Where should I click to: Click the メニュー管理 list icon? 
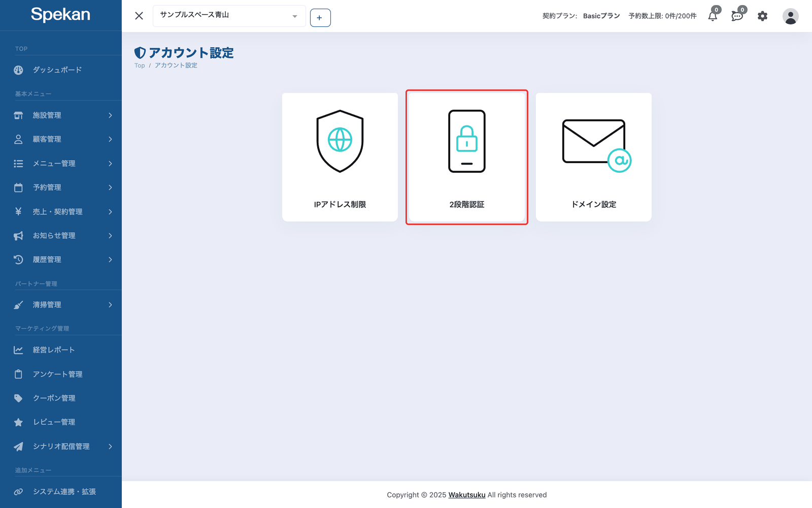[x=18, y=164]
